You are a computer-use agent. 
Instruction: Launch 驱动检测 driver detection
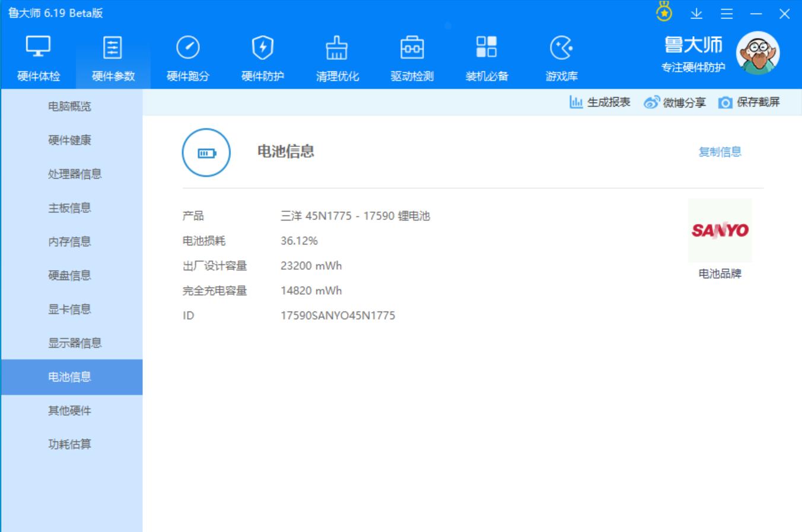(413, 56)
